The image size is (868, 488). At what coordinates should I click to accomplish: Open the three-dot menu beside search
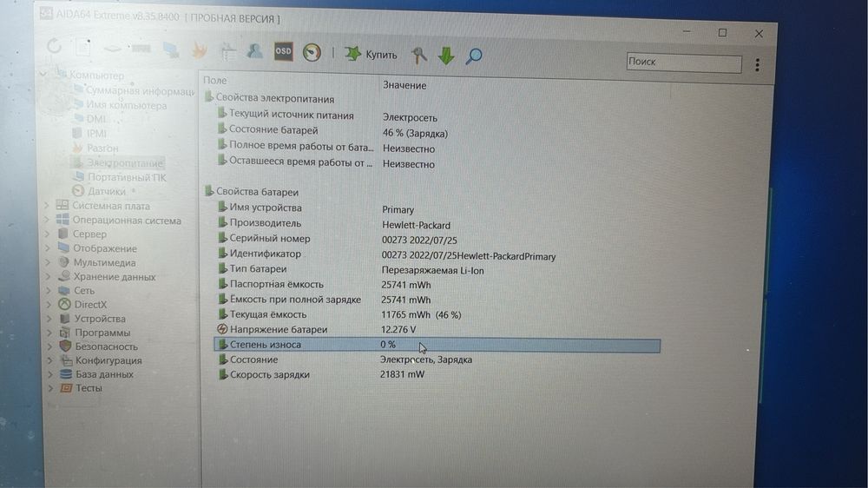[757, 65]
